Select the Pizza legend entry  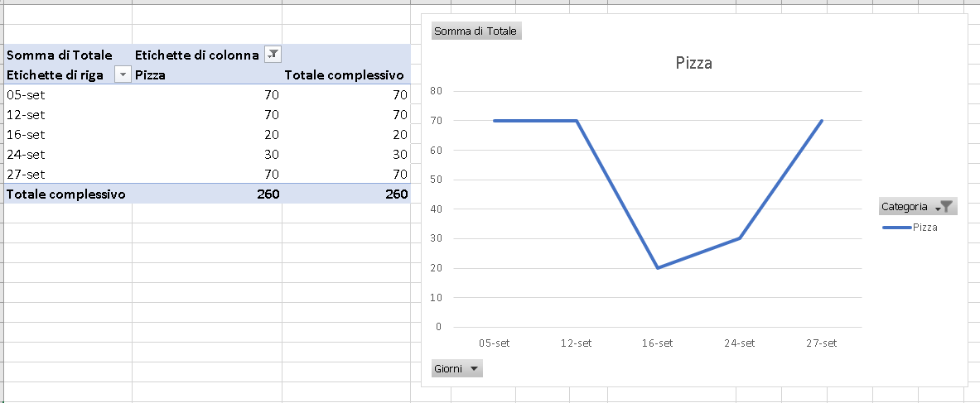910,228
